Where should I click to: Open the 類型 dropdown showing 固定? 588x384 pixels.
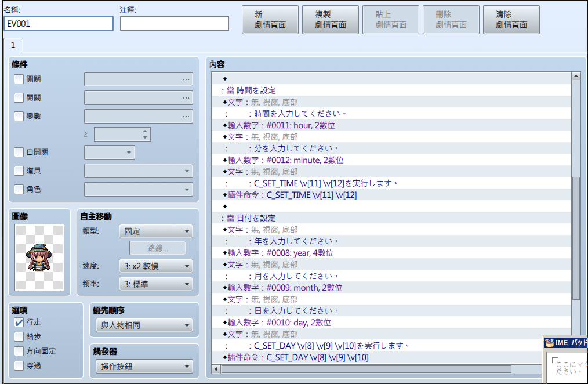(156, 231)
